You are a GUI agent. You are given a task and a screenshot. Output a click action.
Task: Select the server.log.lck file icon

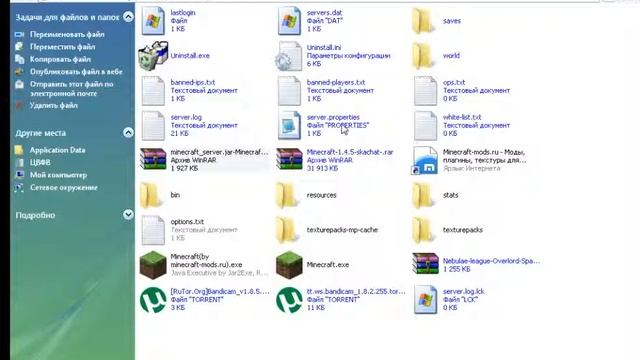pos(425,300)
